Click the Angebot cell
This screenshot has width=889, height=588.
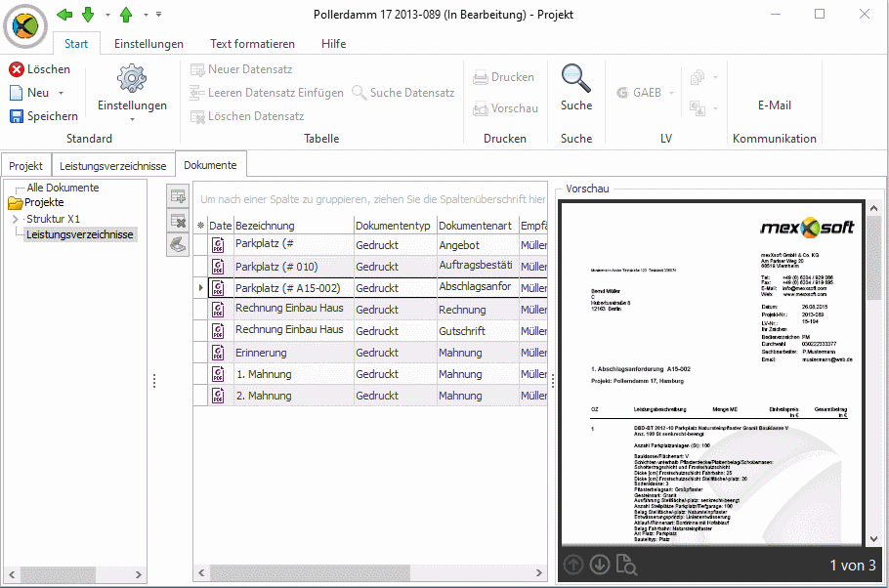[478, 245]
